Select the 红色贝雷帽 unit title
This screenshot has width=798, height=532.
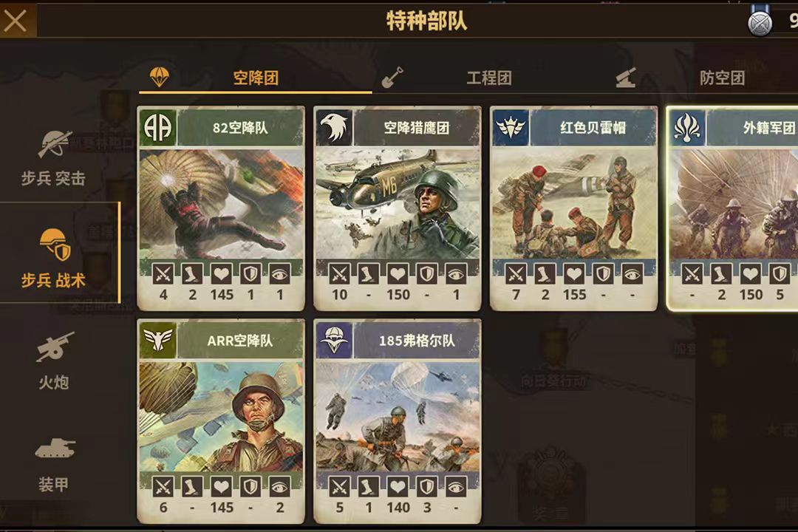click(593, 127)
